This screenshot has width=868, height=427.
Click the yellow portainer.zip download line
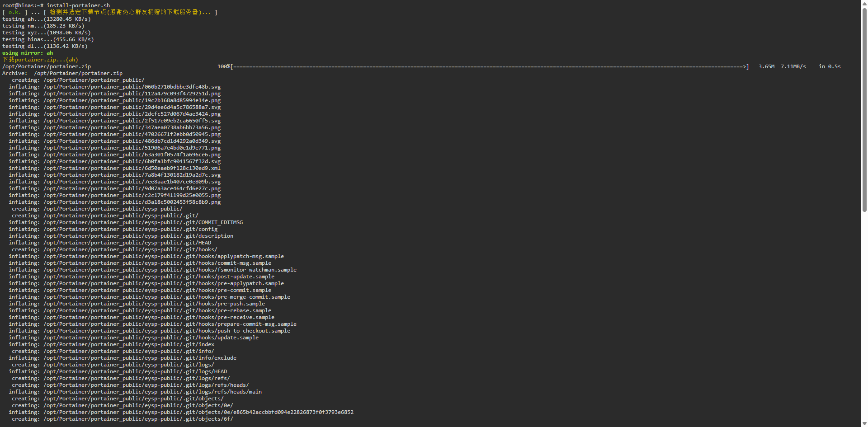(40, 60)
